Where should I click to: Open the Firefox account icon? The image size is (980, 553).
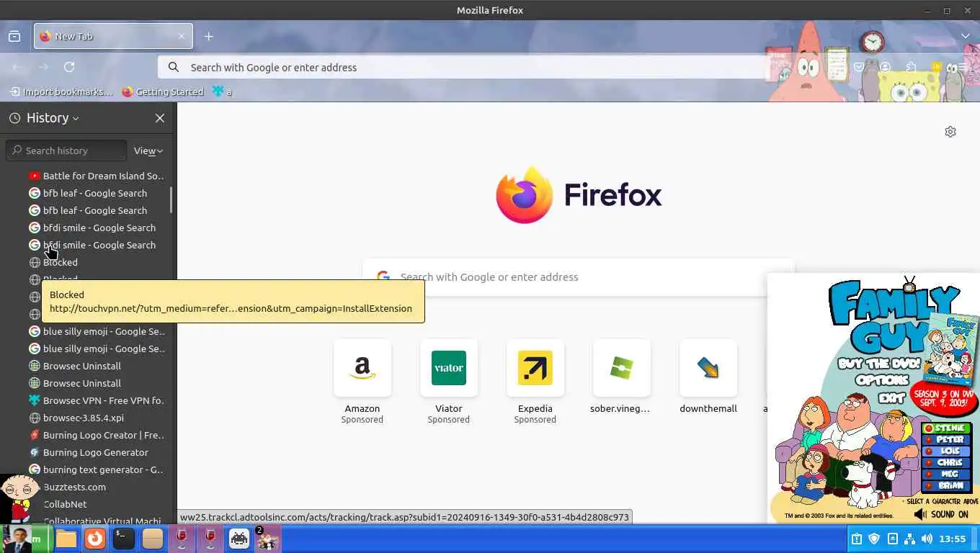click(x=886, y=67)
